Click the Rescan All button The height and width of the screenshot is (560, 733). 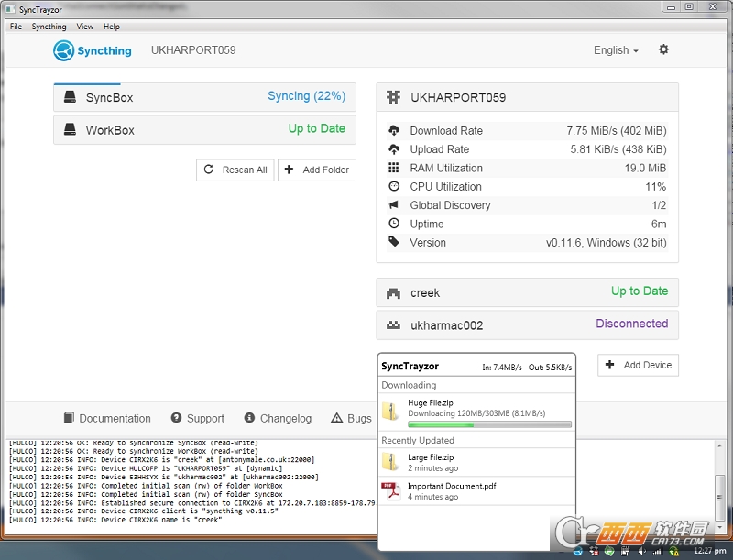235,170
